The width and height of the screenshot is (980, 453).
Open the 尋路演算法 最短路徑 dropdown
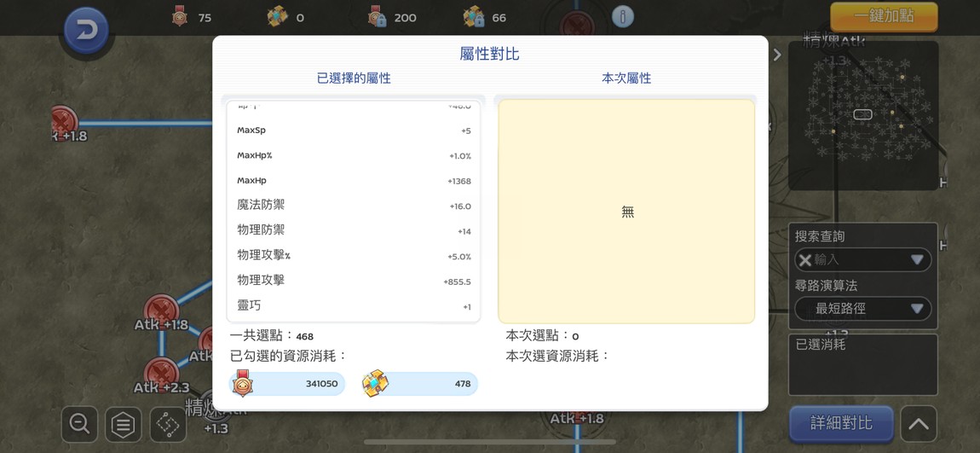(x=862, y=309)
